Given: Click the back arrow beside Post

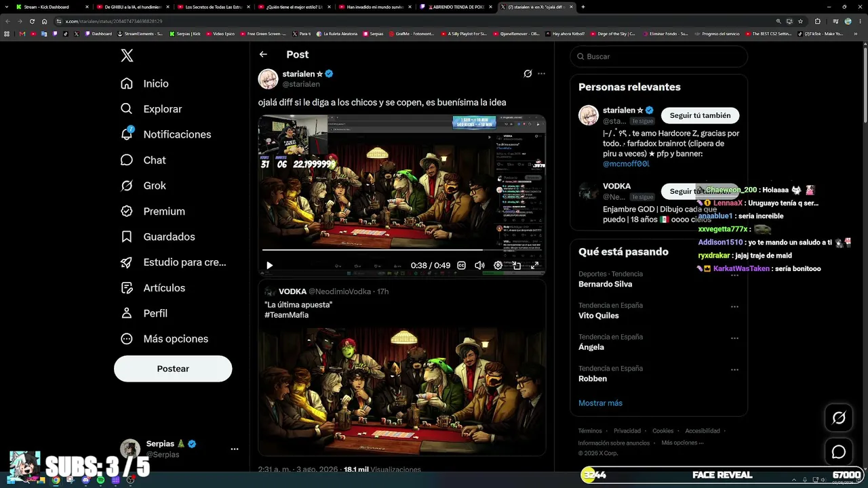Looking at the screenshot, I should point(263,54).
